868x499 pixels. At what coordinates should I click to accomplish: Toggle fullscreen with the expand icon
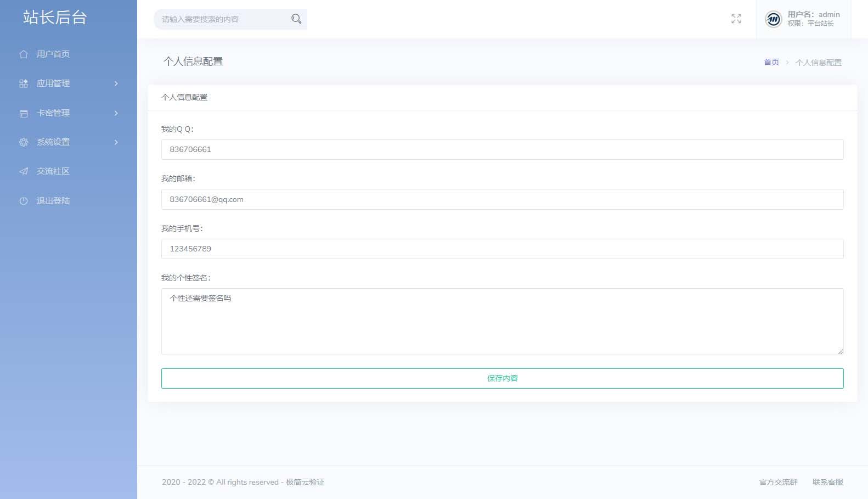click(x=736, y=19)
